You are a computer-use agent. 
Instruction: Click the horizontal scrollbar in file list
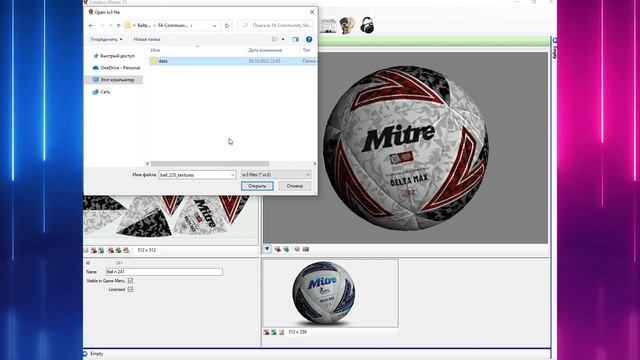[210, 164]
